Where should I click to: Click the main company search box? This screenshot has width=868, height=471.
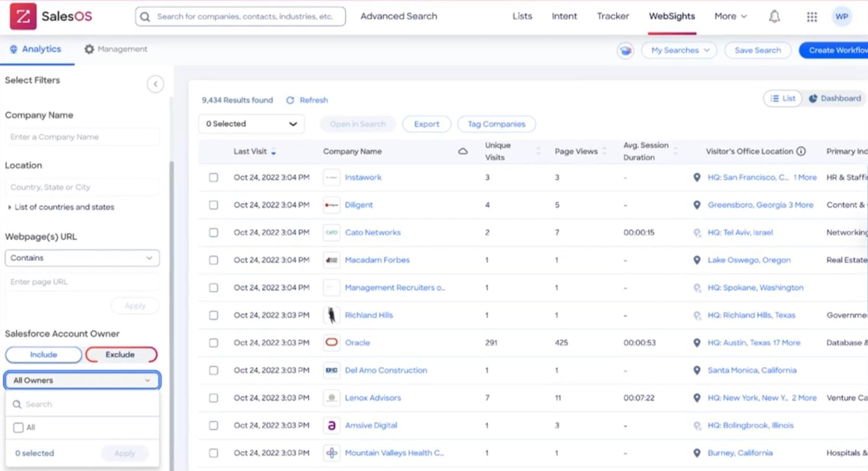[240, 16]
